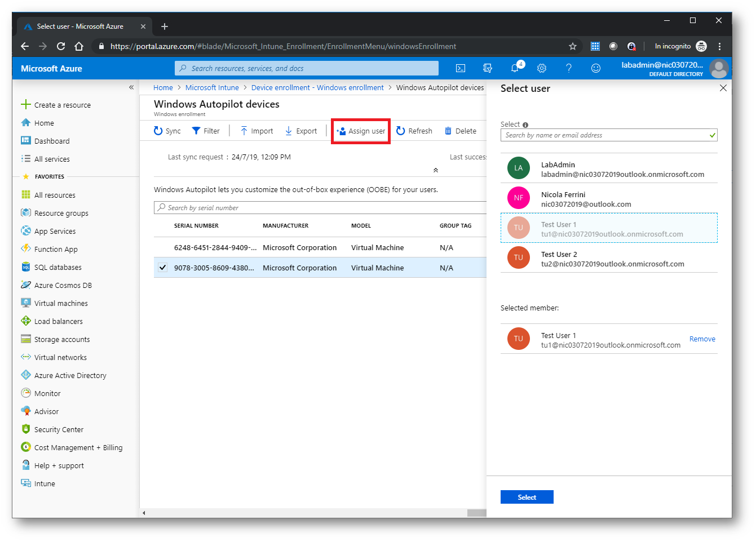The width and height of the screenshot is (756, 542).
Task: Click the Azure Cosmos DB icon
Action: 26,285
